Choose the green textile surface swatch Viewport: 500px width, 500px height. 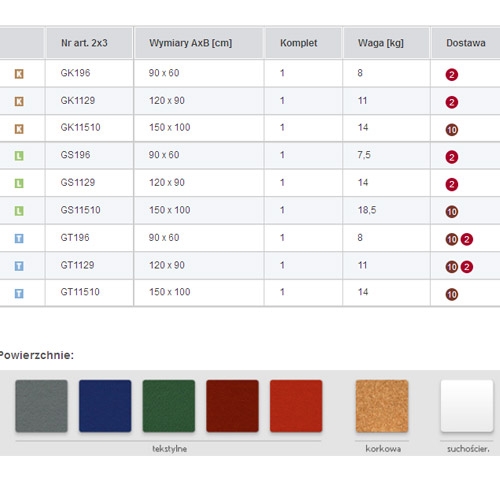(169, 406)
